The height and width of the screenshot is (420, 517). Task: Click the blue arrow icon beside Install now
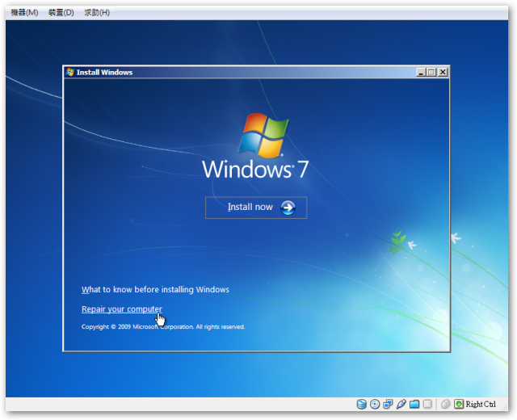[288, 208]
